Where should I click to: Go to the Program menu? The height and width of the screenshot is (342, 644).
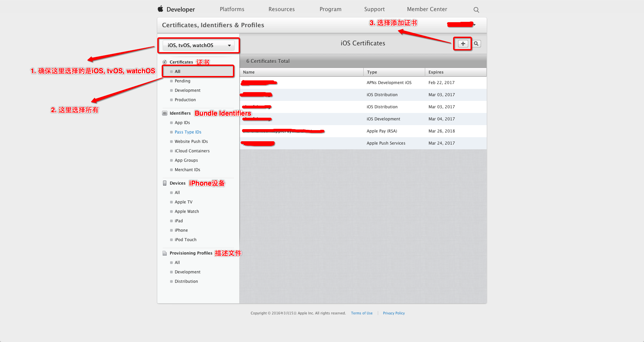(x=330, y=9)
